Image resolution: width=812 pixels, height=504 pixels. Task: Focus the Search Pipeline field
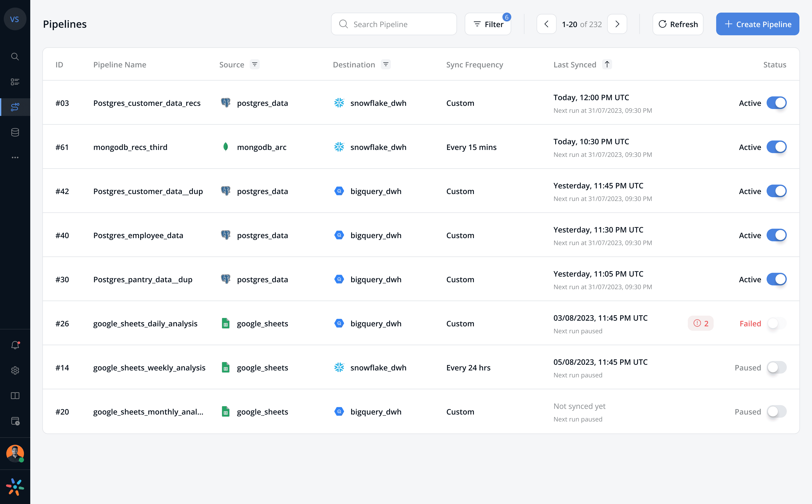click(x=394, y=24)
